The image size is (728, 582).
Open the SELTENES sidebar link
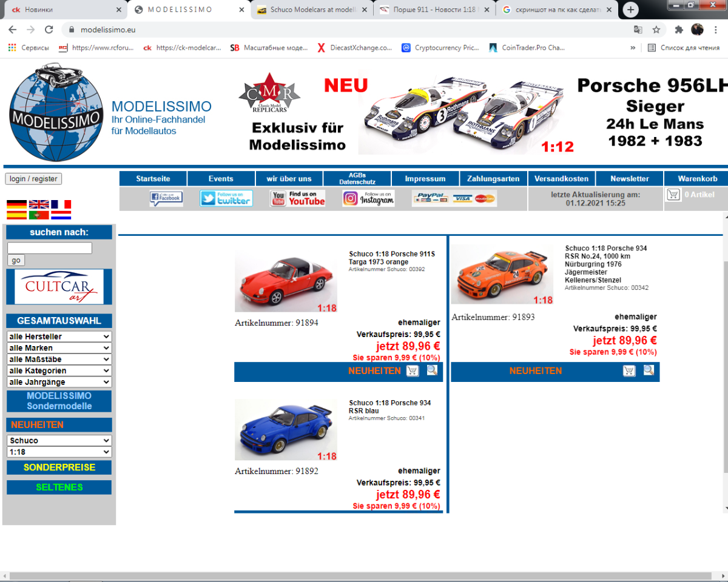(x=59, y=487)
